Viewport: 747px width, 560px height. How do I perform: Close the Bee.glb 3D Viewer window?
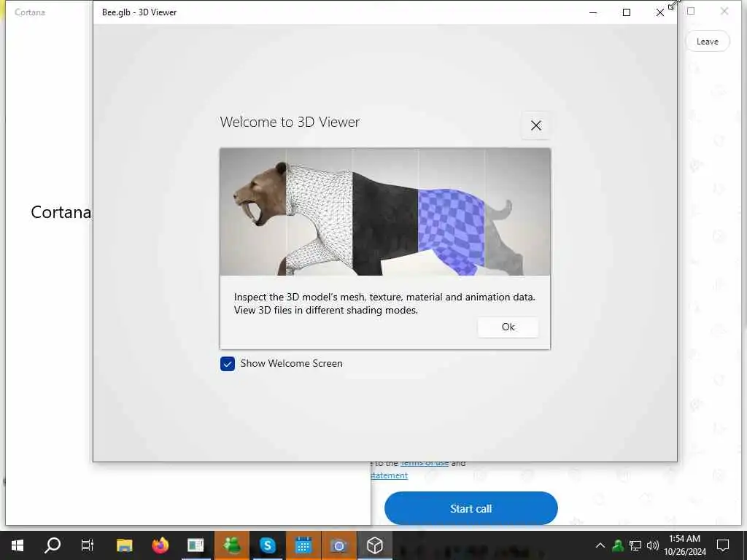click(x=659, y=12)
